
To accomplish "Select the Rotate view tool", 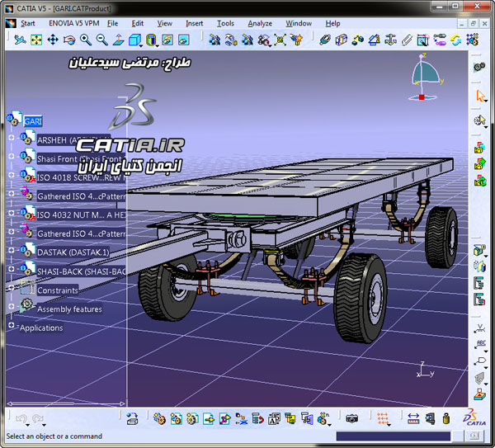I will tap(69, 40).
